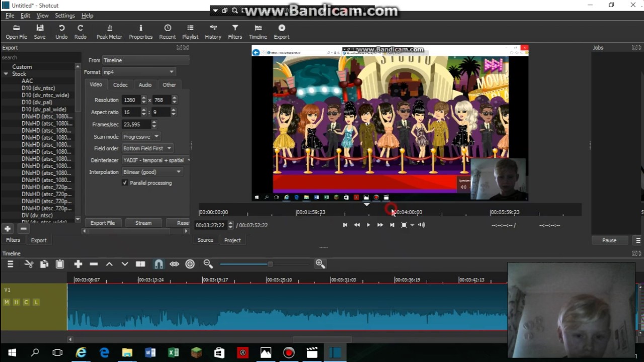The width and height of the screenshot is (644, 362).
Task: Collapse the Stock presets tree
Action: [6, 74]
